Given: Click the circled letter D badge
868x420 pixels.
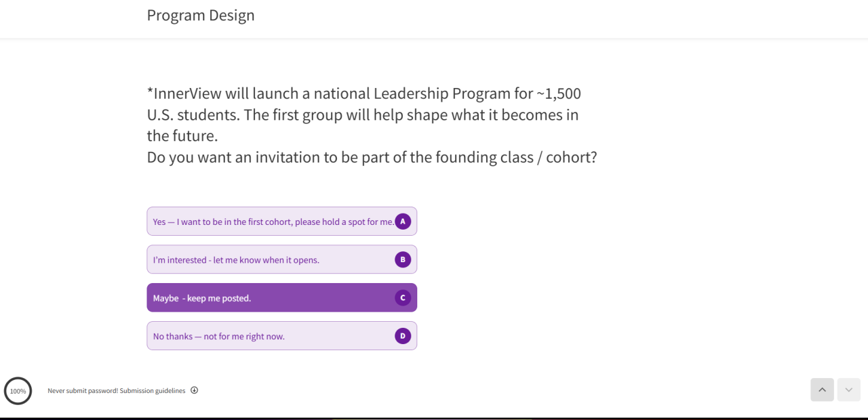Looking at the screenshot, I should pyautogui.click(x=403, y=336).
